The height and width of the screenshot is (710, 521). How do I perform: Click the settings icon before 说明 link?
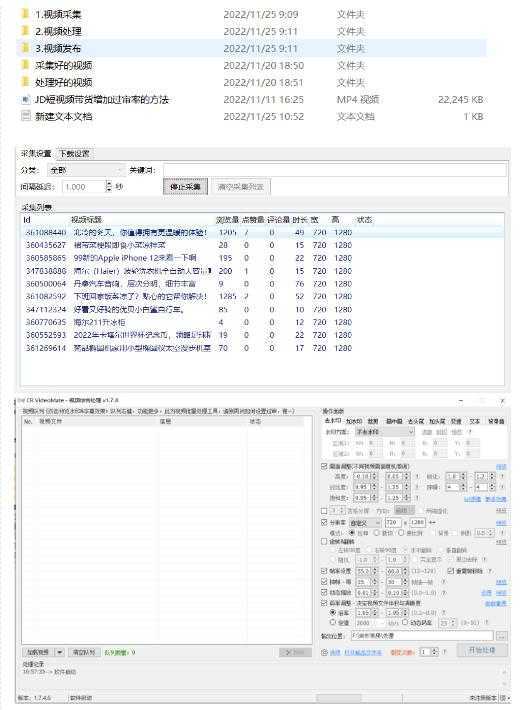(324, 652)
